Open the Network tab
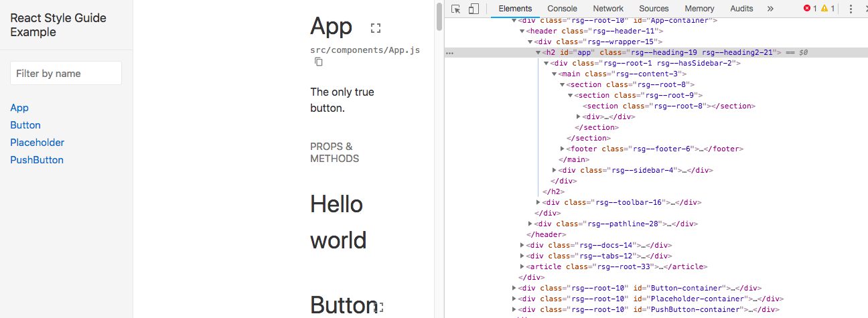Image resolution: width=868 pixels, height=318 pixels. click(x=608, y=9)
